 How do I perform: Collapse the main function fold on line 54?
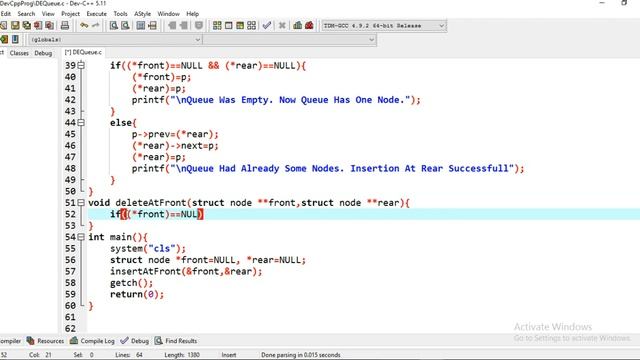pos(81,236)
